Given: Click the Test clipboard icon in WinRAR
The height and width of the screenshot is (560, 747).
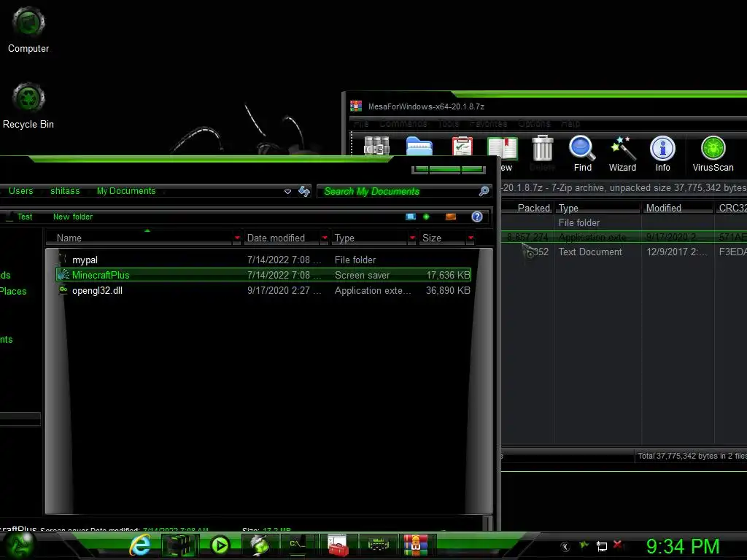Looking at the screenshot, I should click(x=462, y=146).
